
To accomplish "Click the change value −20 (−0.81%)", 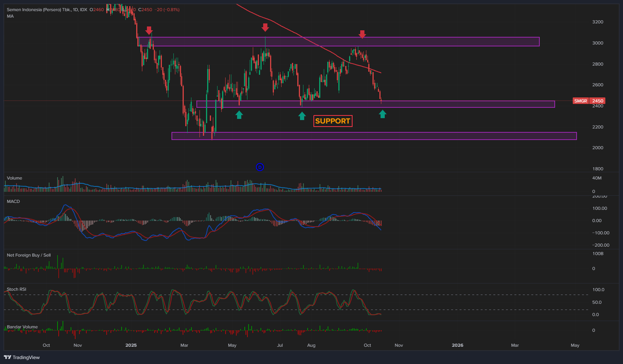I will (167, 10).
